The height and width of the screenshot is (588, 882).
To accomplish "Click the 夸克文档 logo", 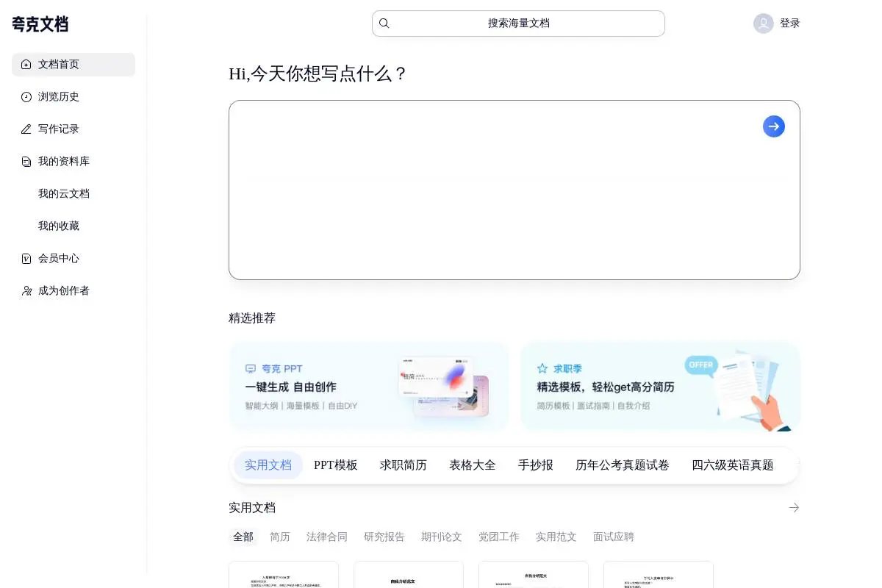I will pos(40,24).
